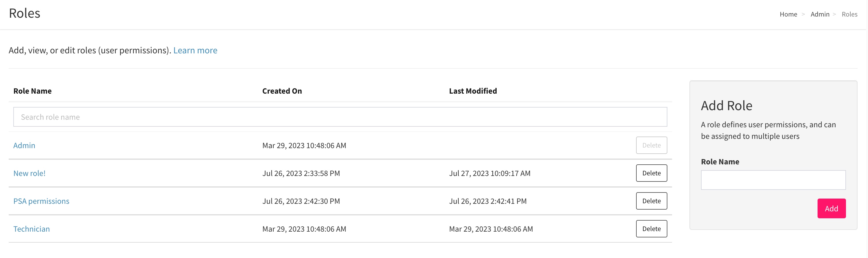This screenshot has width=868, height=258.
Task: Click the Role Name label in Add Role panel
Action: click(720, 162)
